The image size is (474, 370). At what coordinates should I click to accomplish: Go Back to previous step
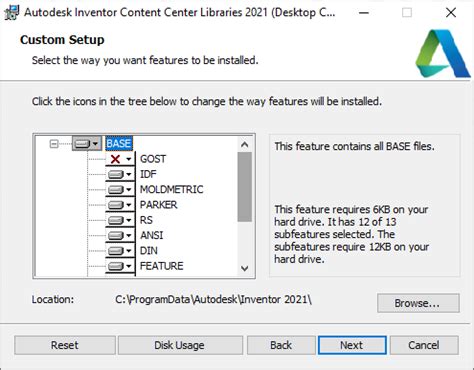click(x=281, y=345)
